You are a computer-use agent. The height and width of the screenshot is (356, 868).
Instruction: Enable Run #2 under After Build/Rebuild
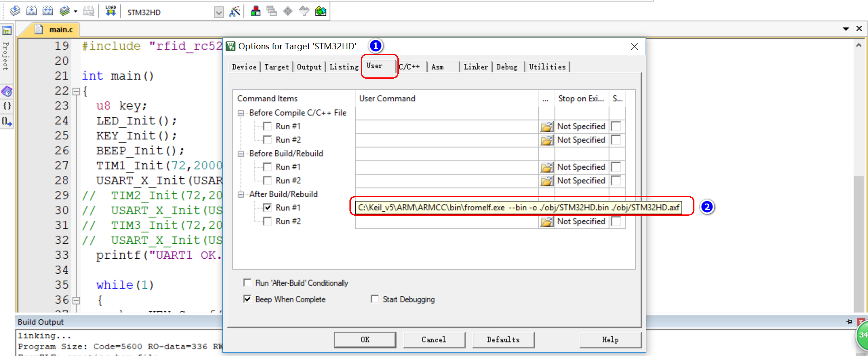pos(268,221)
